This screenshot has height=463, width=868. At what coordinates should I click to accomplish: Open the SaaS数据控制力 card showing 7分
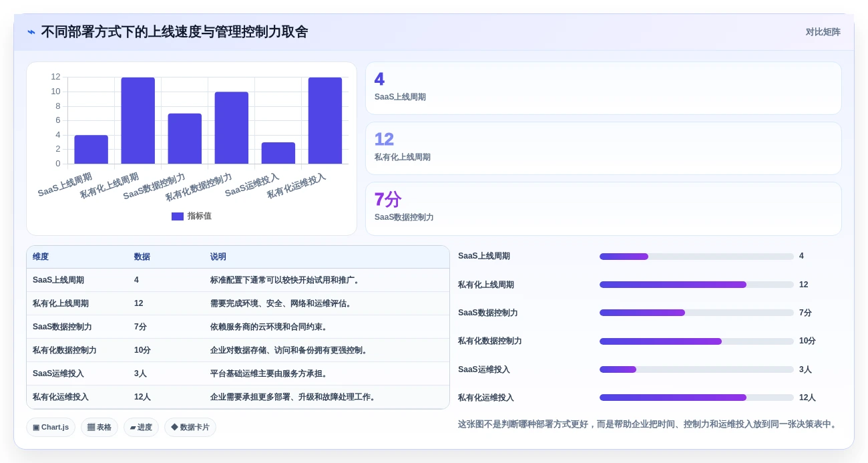(x=603, y=208)
